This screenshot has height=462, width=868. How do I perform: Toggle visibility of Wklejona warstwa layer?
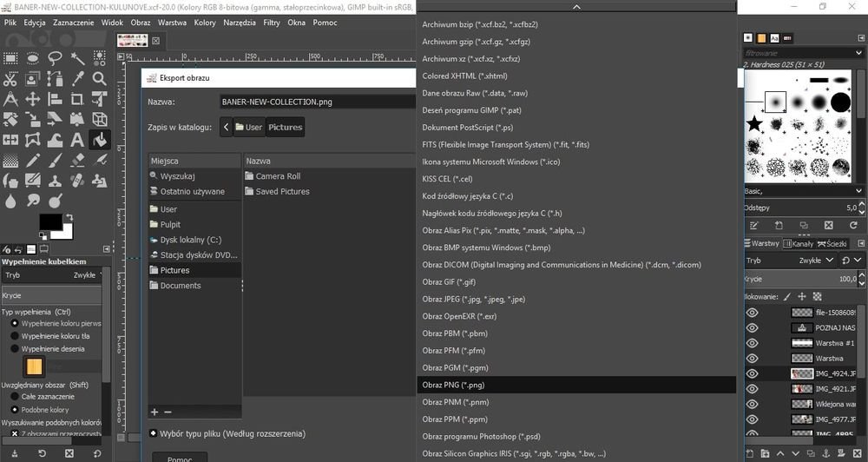pyautogui.click(x=752, y=405)
